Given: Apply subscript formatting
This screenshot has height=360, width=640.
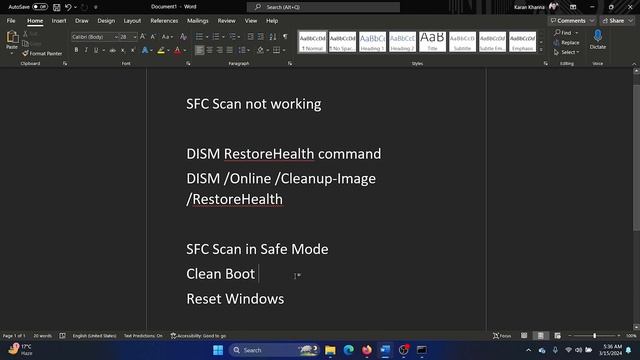Looking at the screenshot, I should 123,50.
